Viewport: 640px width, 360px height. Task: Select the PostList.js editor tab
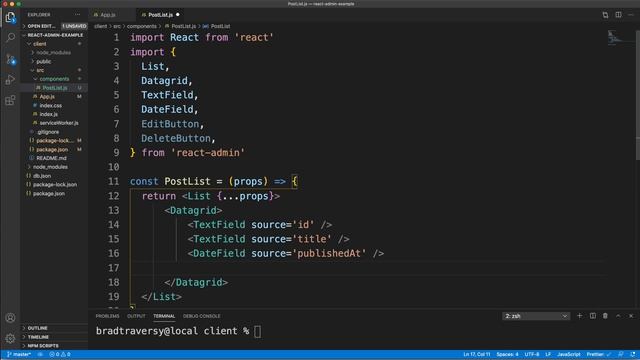point(161,15)
